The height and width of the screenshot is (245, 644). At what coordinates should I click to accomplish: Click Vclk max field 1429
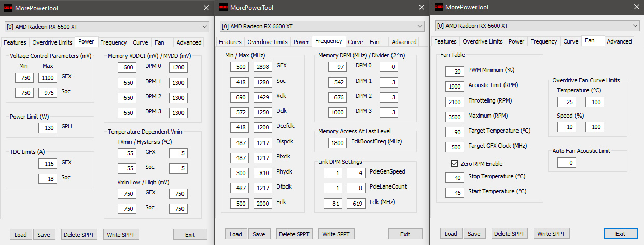[263, 98]
